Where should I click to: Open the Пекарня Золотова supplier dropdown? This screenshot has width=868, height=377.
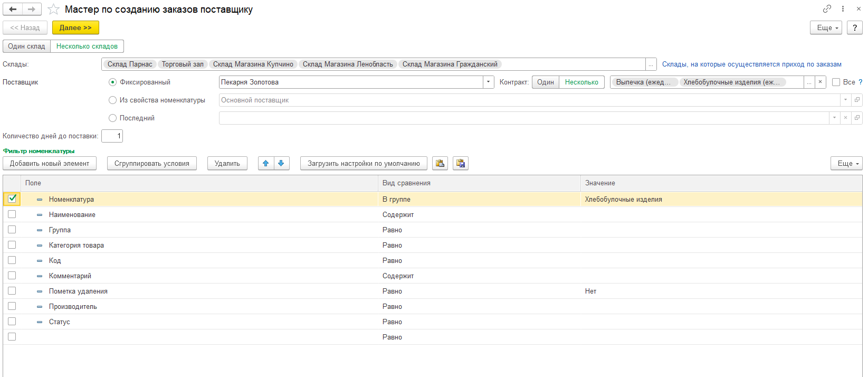[488, 82]
